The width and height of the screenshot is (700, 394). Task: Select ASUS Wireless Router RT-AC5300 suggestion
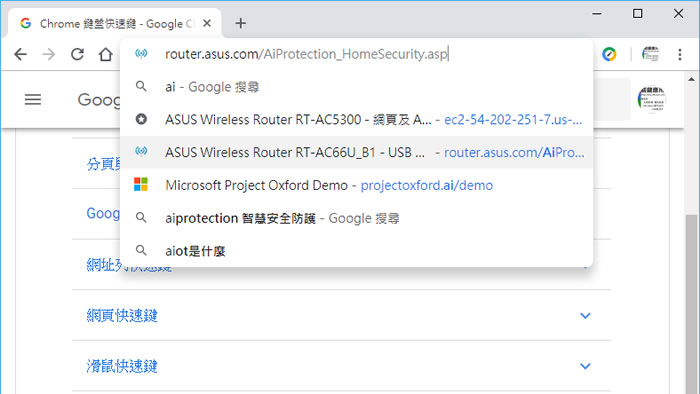point(356,120)
